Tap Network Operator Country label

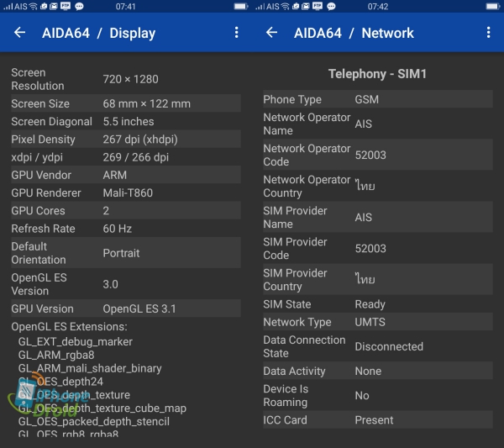click(307, 187)
